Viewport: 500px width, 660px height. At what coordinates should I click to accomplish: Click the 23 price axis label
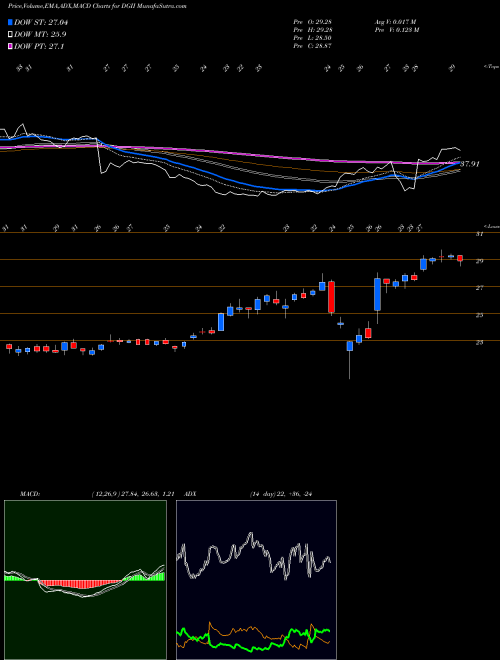point(479,343)
